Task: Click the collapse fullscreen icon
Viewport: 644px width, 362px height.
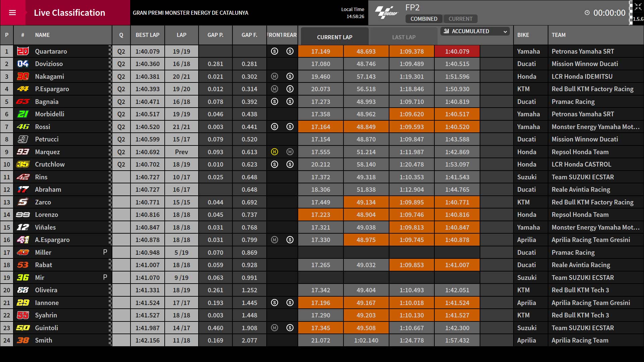Action: tap(638, 7)
